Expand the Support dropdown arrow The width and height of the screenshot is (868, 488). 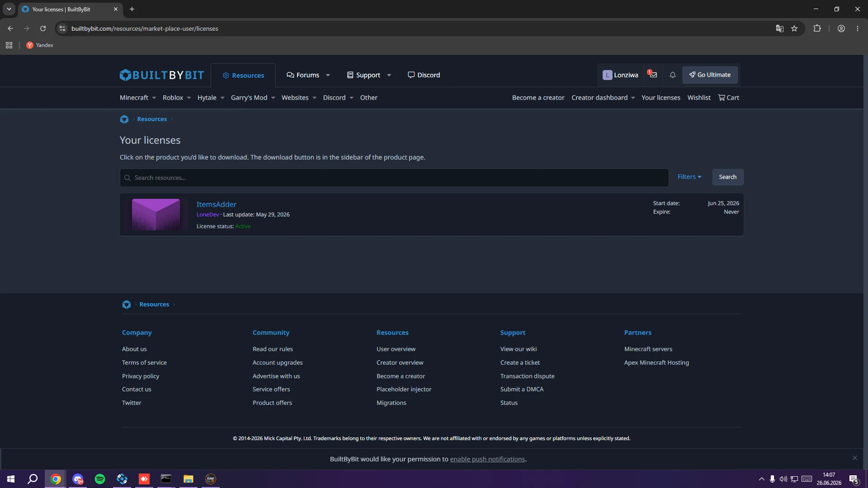(x=389, y=75)
